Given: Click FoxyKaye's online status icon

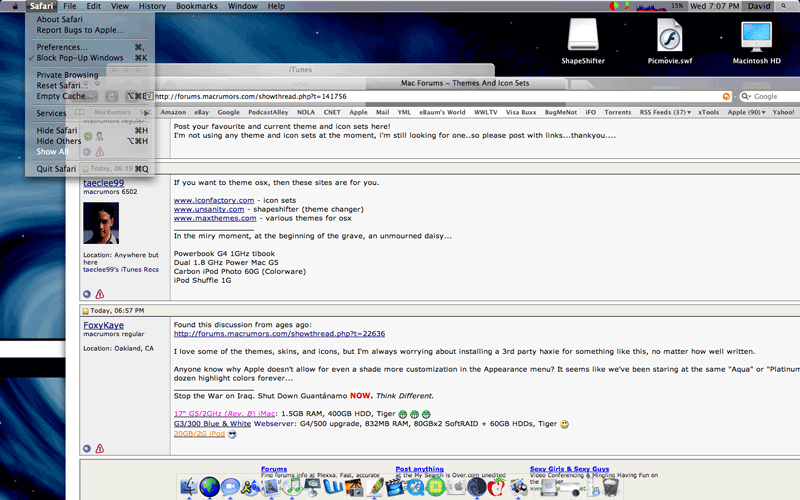Looking at the screenshot, I should (87, 448).
